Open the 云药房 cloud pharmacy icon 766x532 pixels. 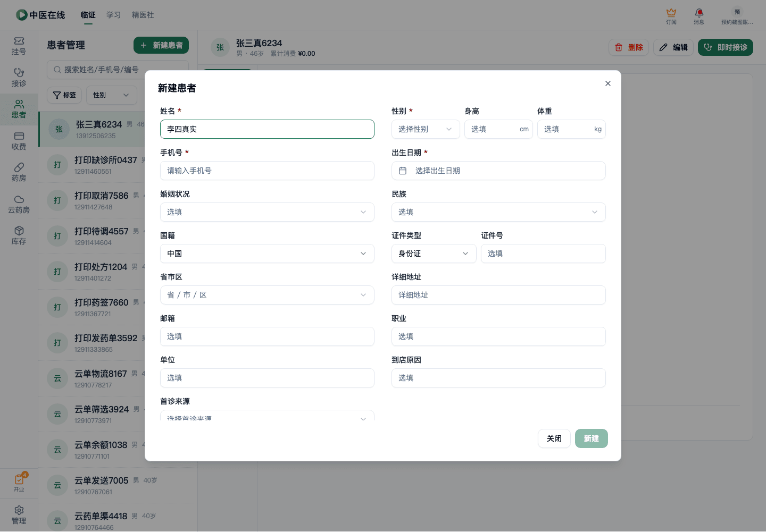click(x=19, y=205)
